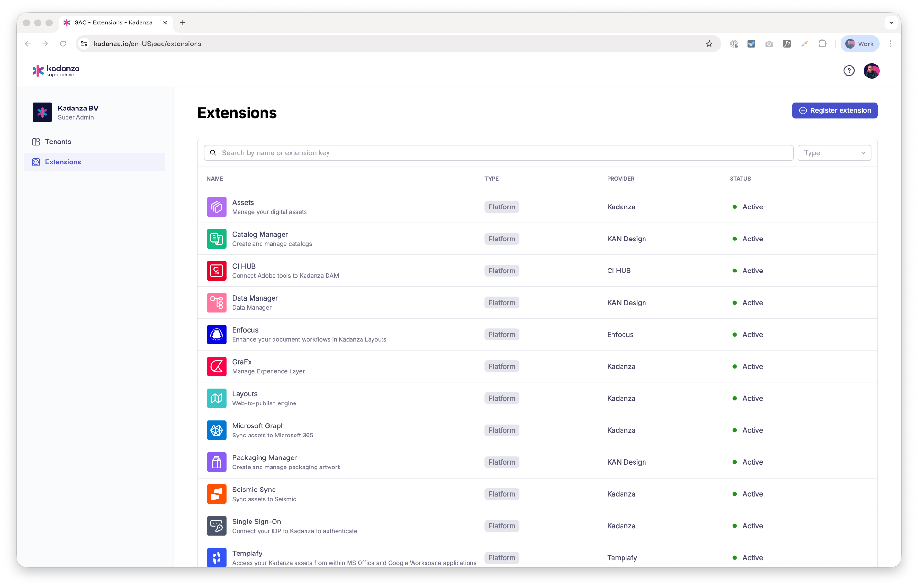View site information icon in address bar
Viewport: 918px width, 588px height.
(x=84, y=44)
